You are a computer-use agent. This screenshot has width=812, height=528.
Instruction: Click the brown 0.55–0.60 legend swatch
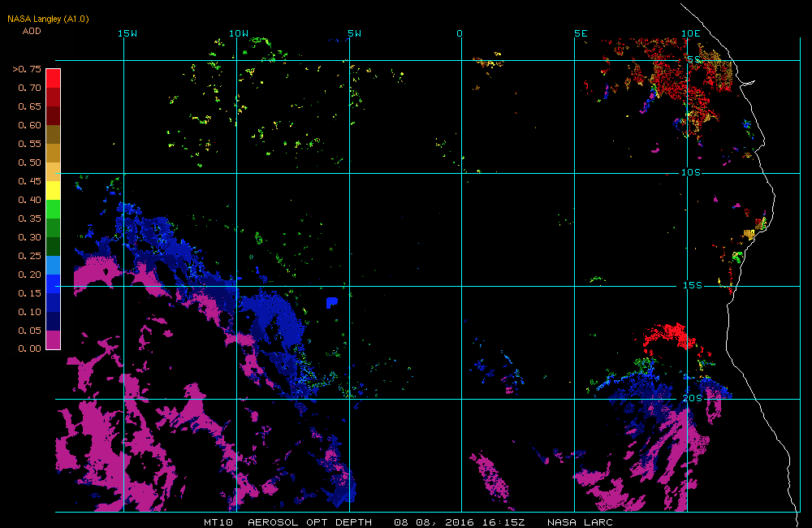[x=54, y=134]
